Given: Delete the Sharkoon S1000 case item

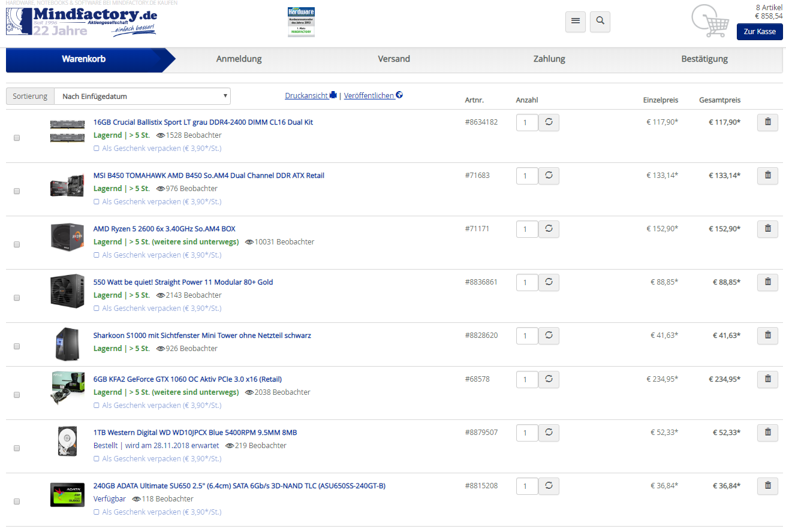Looking at the screenshot, I should [767, 335].
